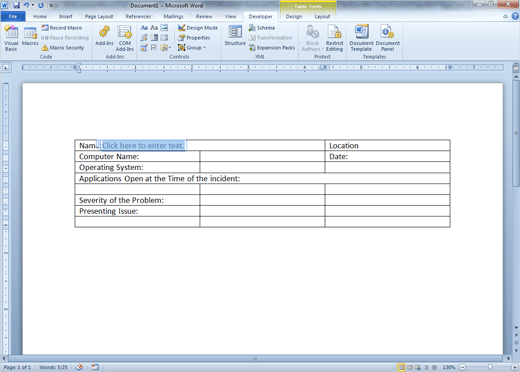
Task: Repeat the last action
Action: point(41,5)
